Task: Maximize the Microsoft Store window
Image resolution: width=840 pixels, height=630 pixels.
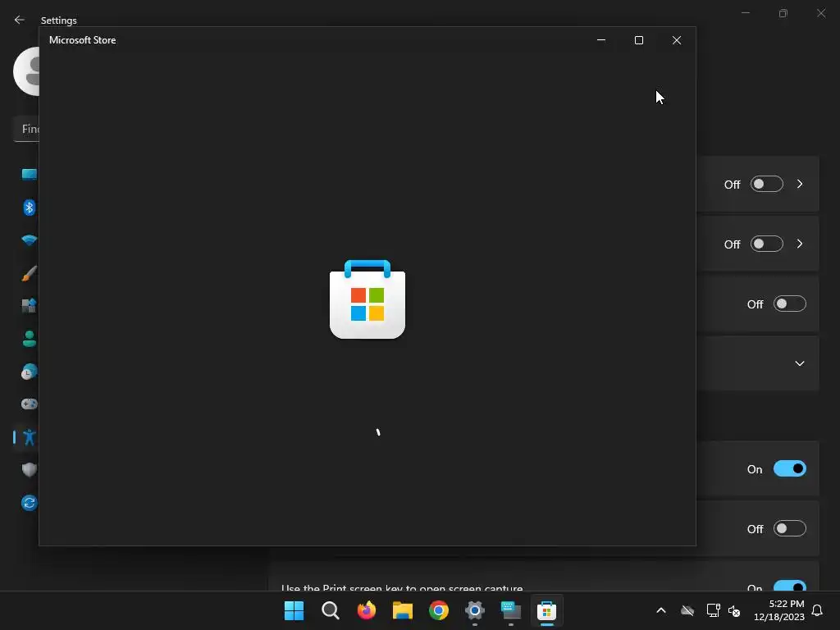Action: point(638,40)
